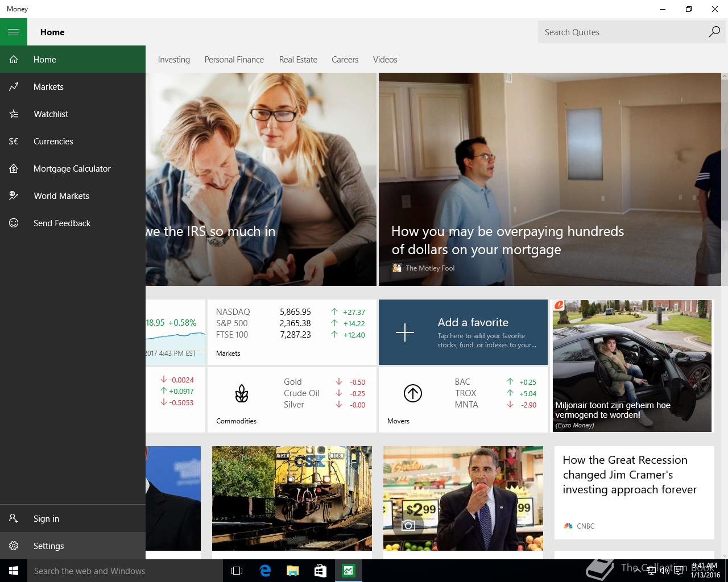Click the Add a favorite tile
Viewport: 728px width, 582px height.
pyautogui.click(x=463, y=332)
